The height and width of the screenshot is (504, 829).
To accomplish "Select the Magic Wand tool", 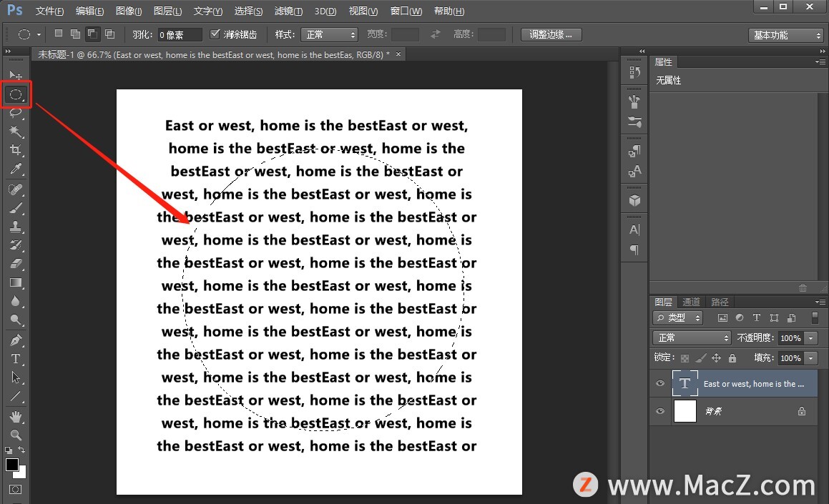I will coord(15,131).
